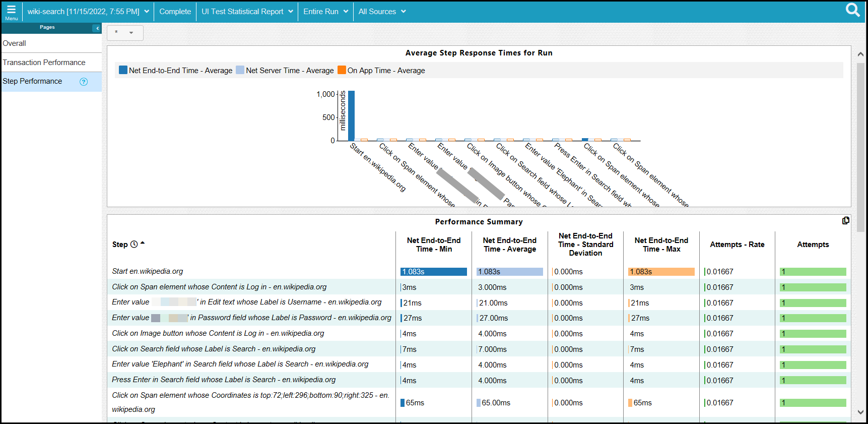Toggle Step column sort arrow

[x=143, y=243]
